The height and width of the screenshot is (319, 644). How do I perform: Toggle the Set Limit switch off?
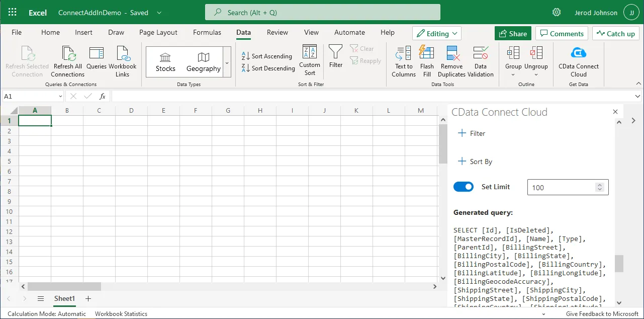pyautogui.click(x=463, y=187)
